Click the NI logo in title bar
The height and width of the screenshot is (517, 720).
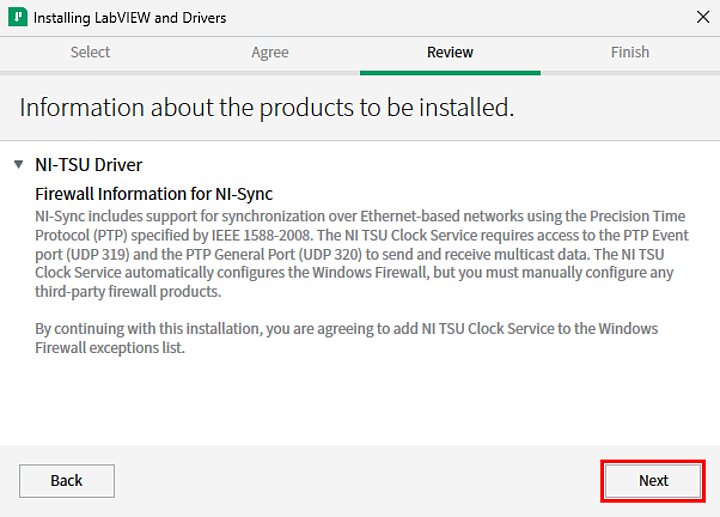coord(17,18)
